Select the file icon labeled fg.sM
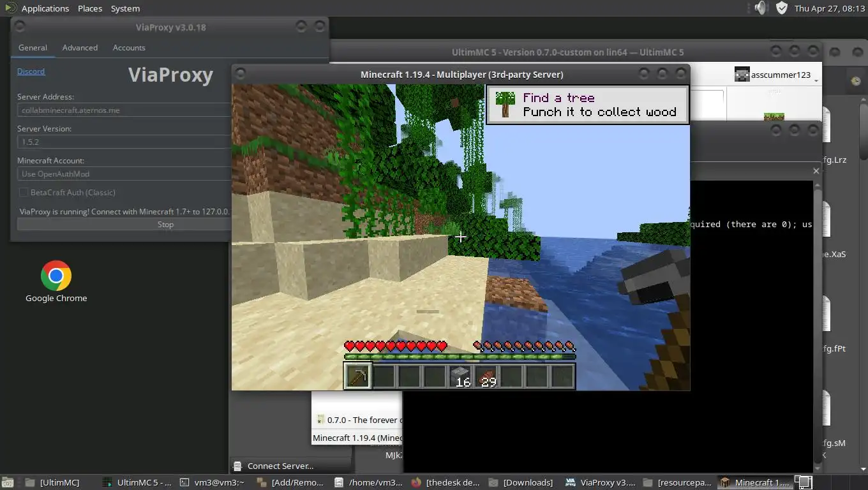The width and height of the screenshot is (868, 490). pos(826,408)
